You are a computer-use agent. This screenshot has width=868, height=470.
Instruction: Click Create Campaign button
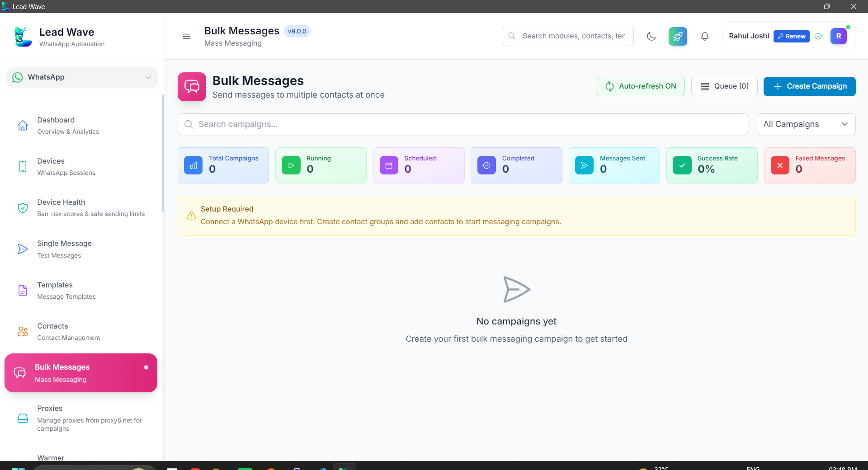coord(810,86)
